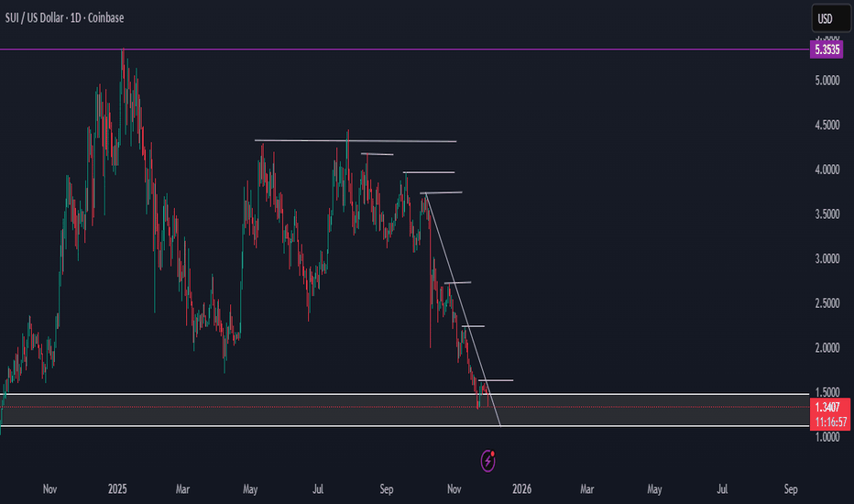Select the long white line near 4.3

click(x=356, y=141)
